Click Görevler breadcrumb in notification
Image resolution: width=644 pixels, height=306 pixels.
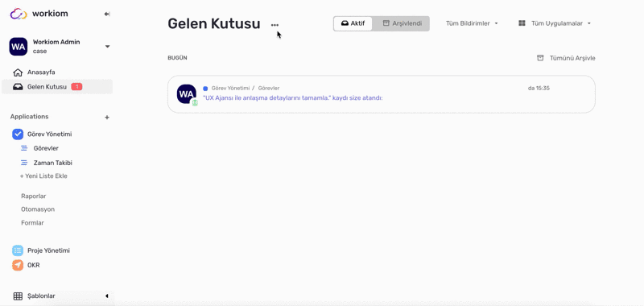coord(269,89)
